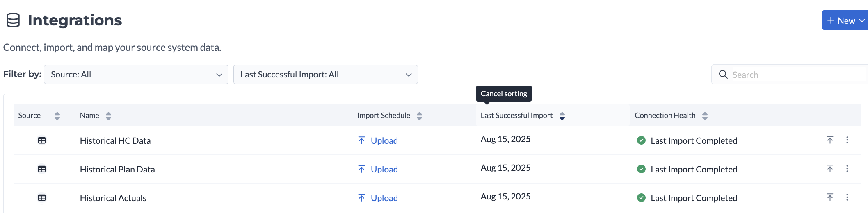Toggle sorting on the Name column

pyautogui.click(x=108, y=116)
